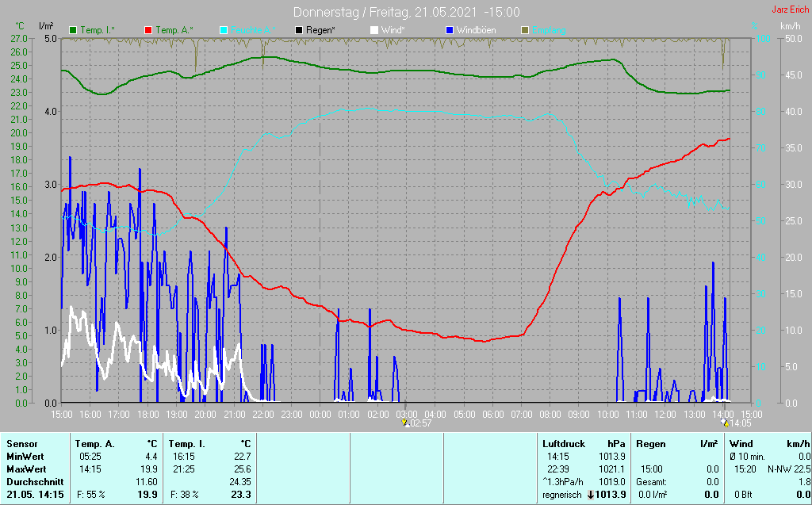Click the "05:25" minimum time cell

click(90, 457)
